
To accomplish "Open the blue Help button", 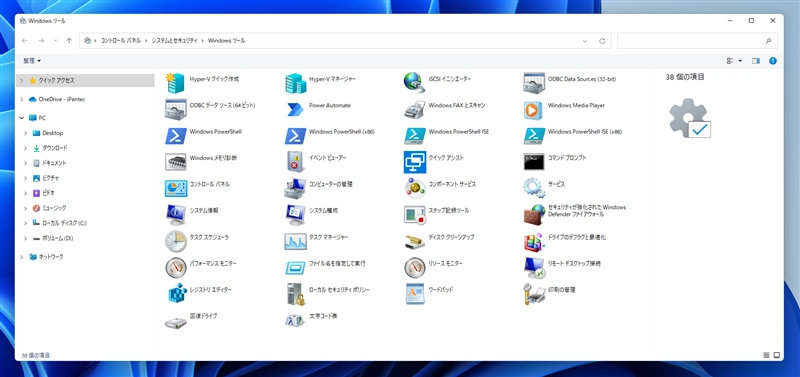I will click(x=773, y=61).
